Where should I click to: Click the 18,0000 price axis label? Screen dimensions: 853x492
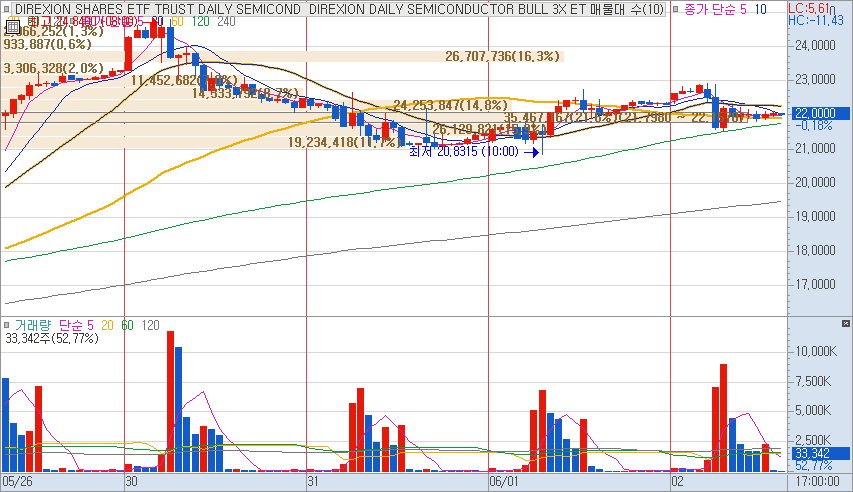[815, 250]
